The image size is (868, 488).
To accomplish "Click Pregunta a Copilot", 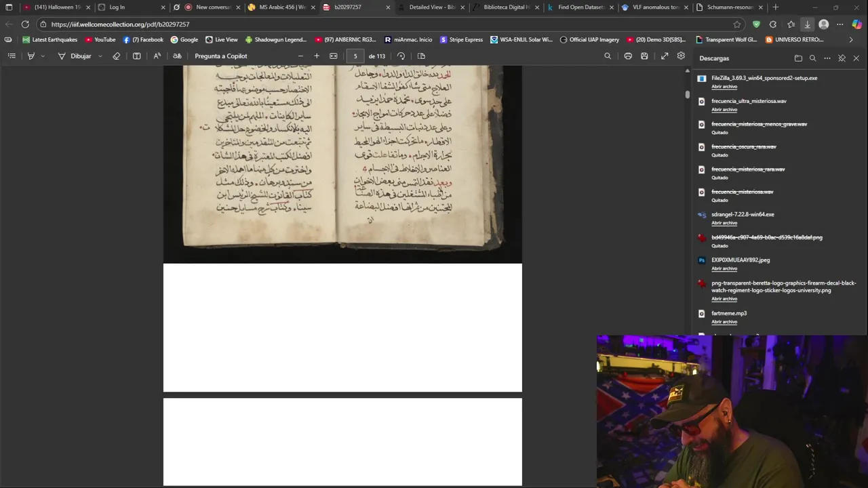I will (x=221, y=56).
